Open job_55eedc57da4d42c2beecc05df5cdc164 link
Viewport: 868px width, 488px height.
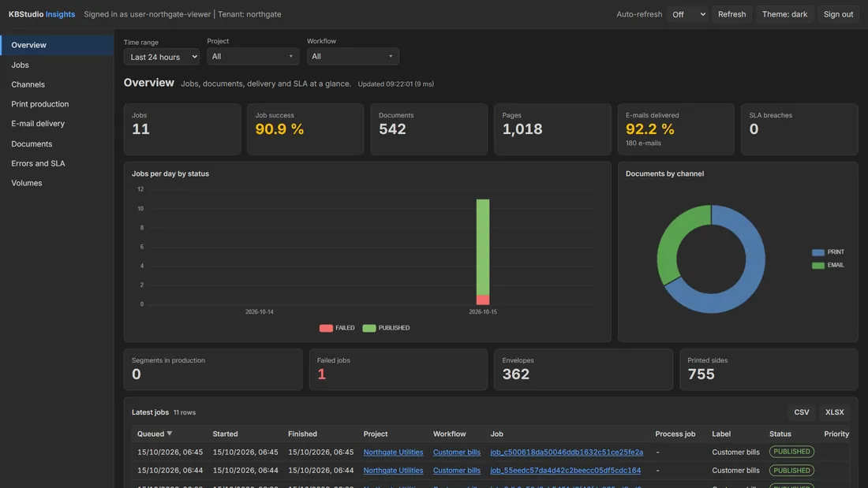[565, 471]
